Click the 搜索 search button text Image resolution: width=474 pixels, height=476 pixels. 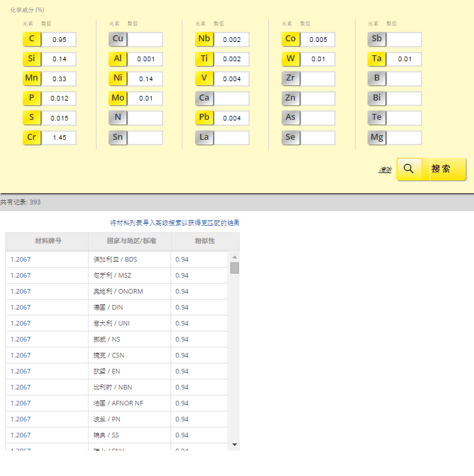pos(441,169)
